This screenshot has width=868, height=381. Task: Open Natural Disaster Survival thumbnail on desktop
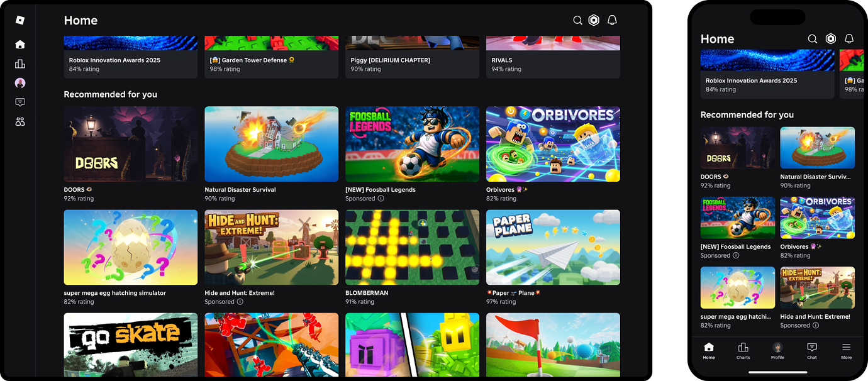pos(272,144)
